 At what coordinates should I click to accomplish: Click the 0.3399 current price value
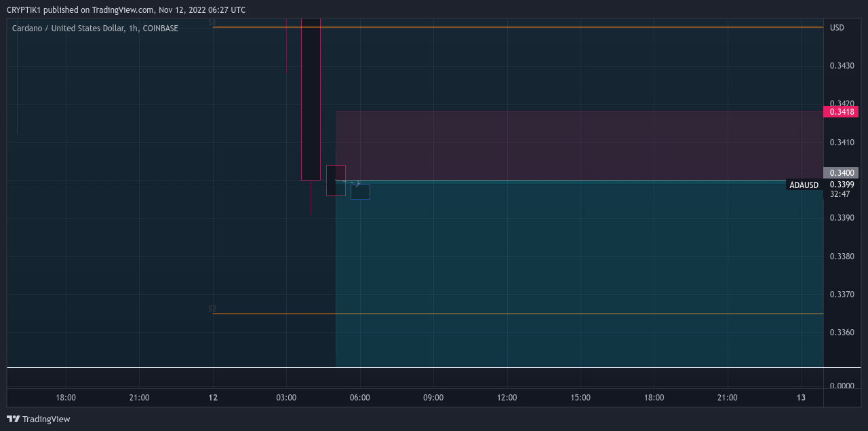click(x=842, y=185)
